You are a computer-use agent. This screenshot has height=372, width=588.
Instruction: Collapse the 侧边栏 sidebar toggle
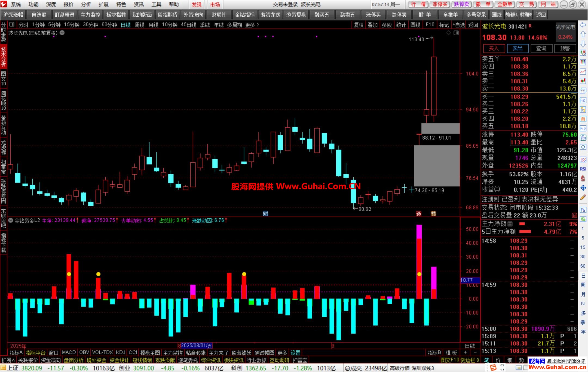point(470,360)
